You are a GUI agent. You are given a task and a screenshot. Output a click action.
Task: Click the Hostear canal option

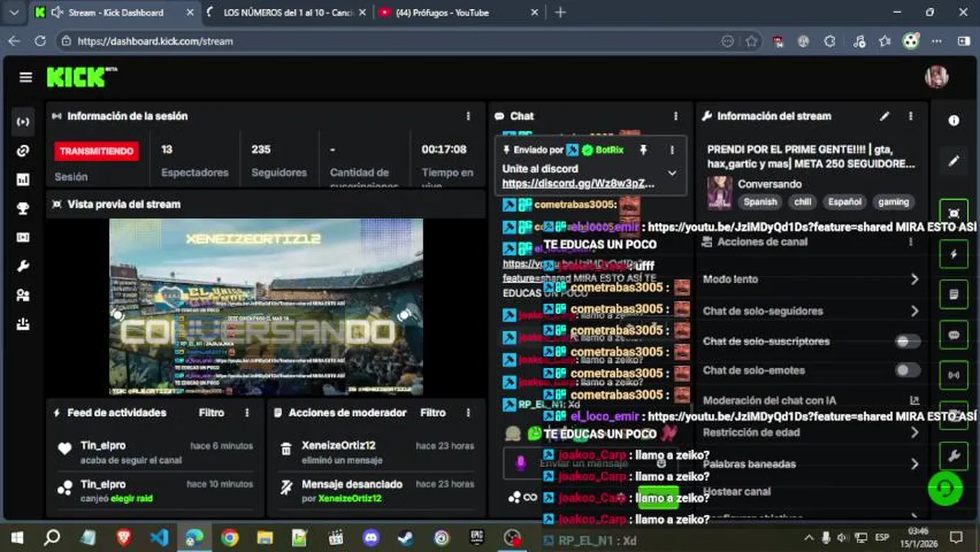[x=737, y=491]
